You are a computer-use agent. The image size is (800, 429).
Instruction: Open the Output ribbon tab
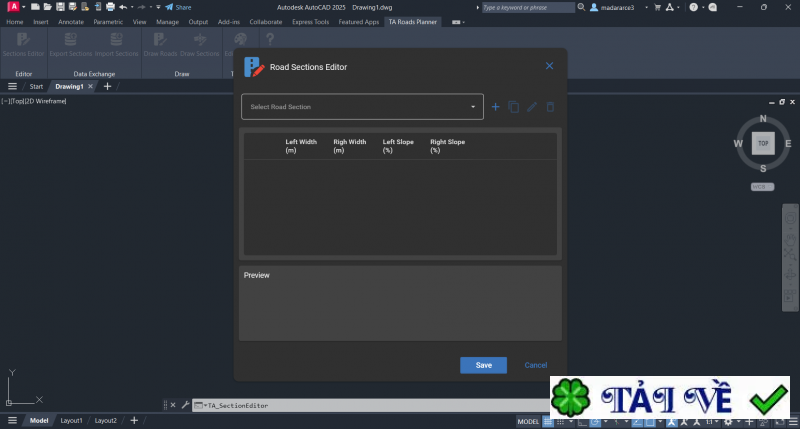click(198, 22)
